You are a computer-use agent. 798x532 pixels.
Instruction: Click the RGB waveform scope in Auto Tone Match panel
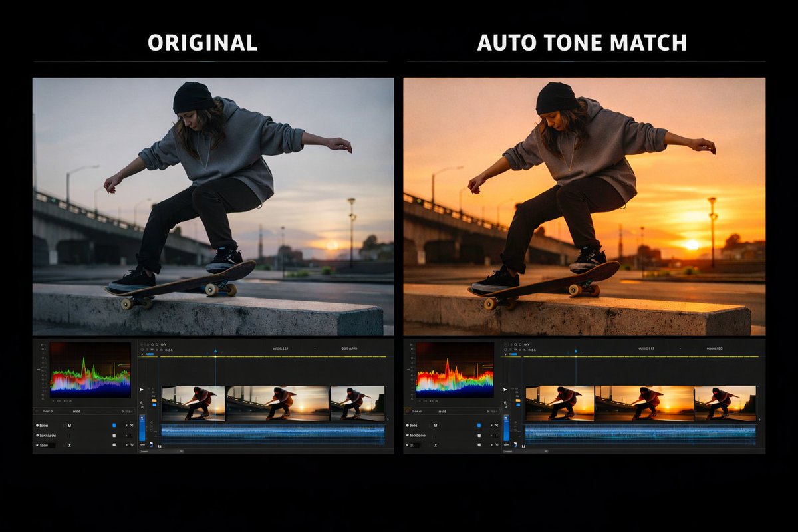pyautogui.click(x=455, y=370)
